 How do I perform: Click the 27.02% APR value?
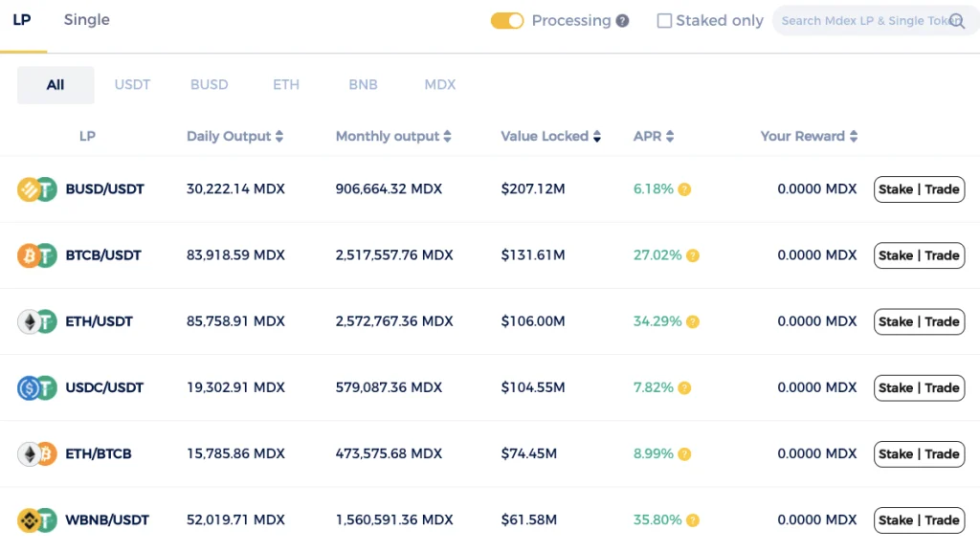coord(657,255)
